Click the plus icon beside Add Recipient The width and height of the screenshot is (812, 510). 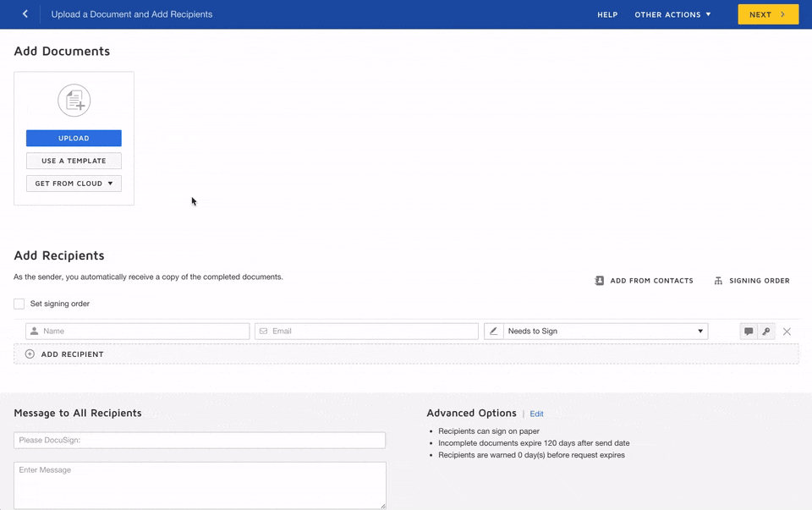30,354
